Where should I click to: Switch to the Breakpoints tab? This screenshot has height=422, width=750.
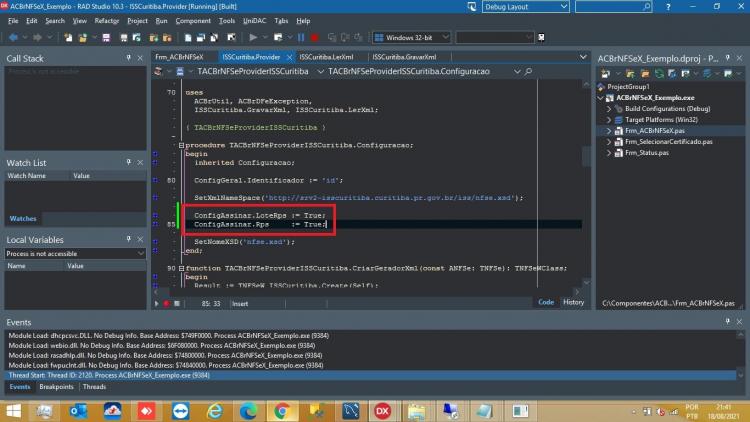pyautogui.click(x=56, y=387)
